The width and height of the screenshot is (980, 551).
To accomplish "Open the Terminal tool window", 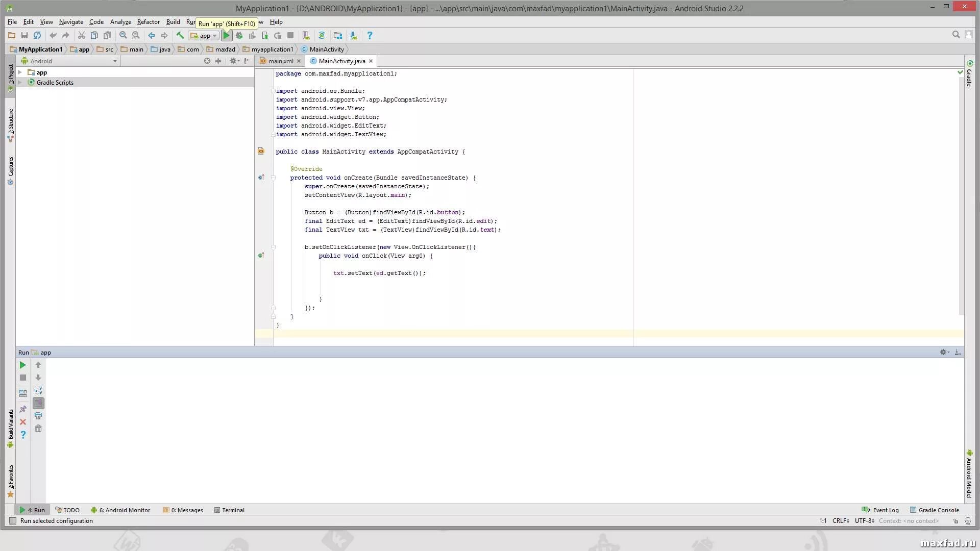I will (233, 510).
